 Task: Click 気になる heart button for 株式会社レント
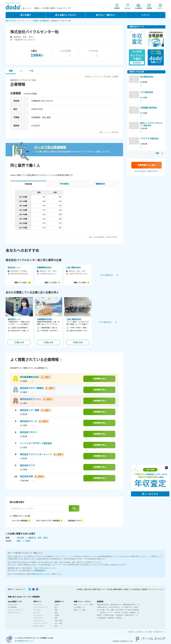click(x=19, y=342)
